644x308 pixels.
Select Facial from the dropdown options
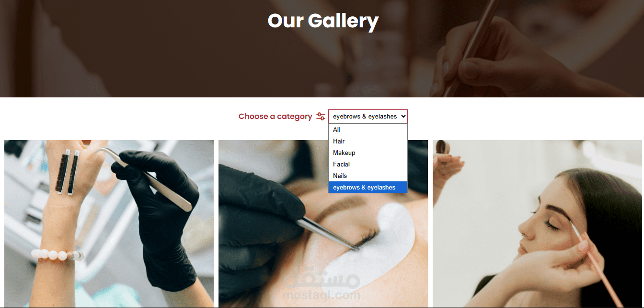(x=368, y=164)
